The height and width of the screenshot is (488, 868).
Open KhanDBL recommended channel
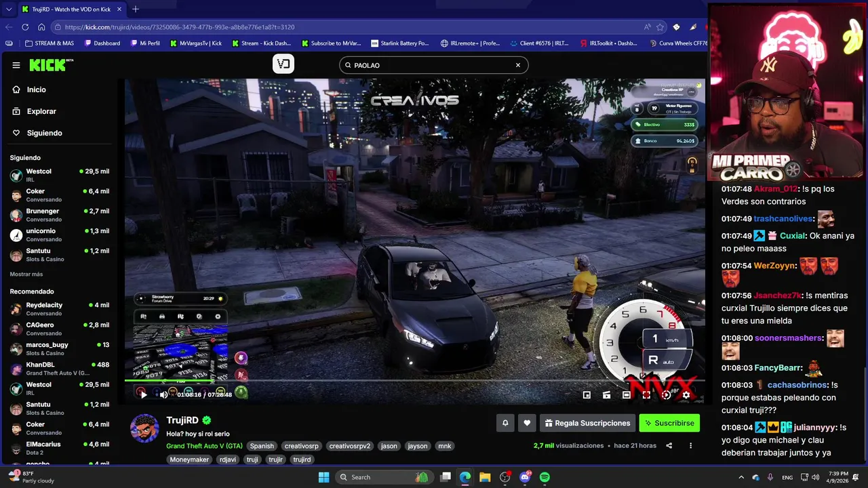(60, 368)
